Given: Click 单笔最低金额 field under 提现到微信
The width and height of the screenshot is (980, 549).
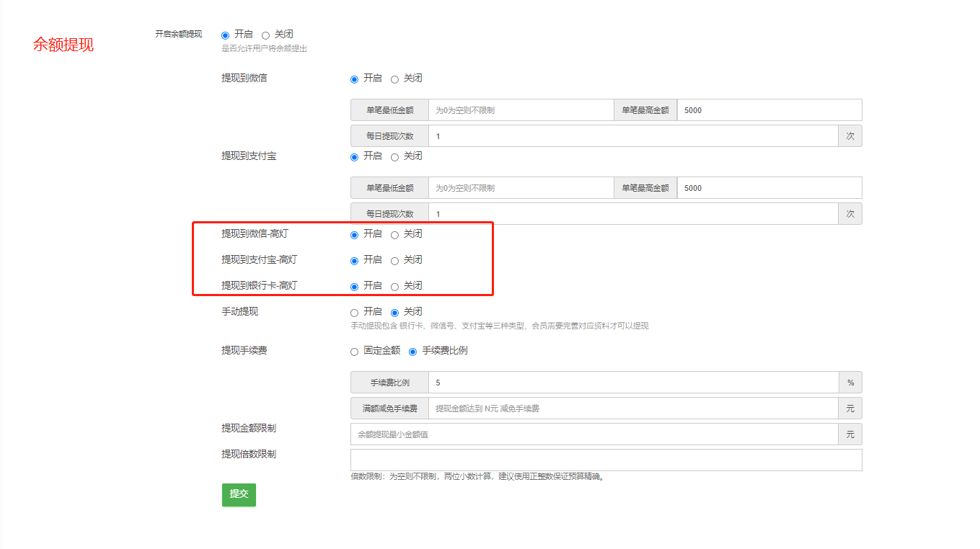Looking at the screenshot, I should (521, 110).
